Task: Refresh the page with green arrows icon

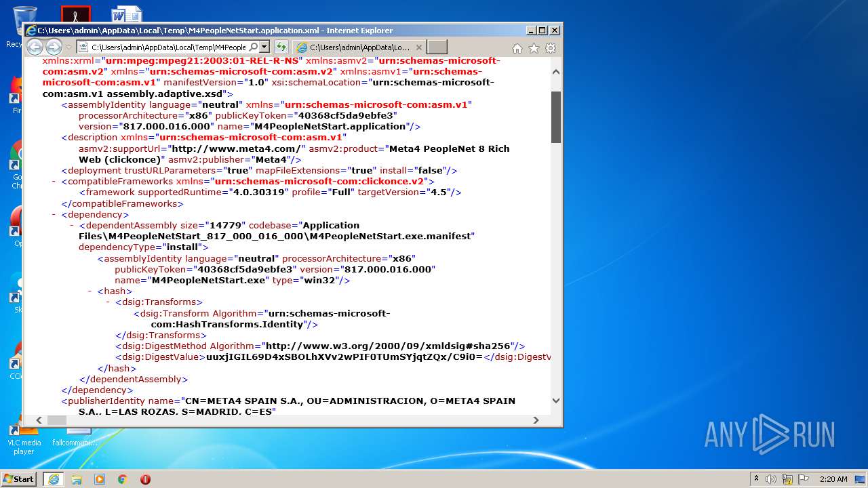Action: tap(281, 47)
